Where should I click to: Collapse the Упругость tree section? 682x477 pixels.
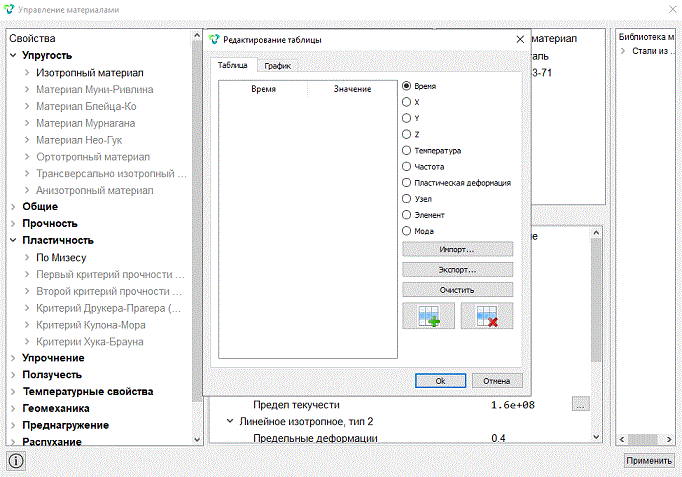(13, 55)
